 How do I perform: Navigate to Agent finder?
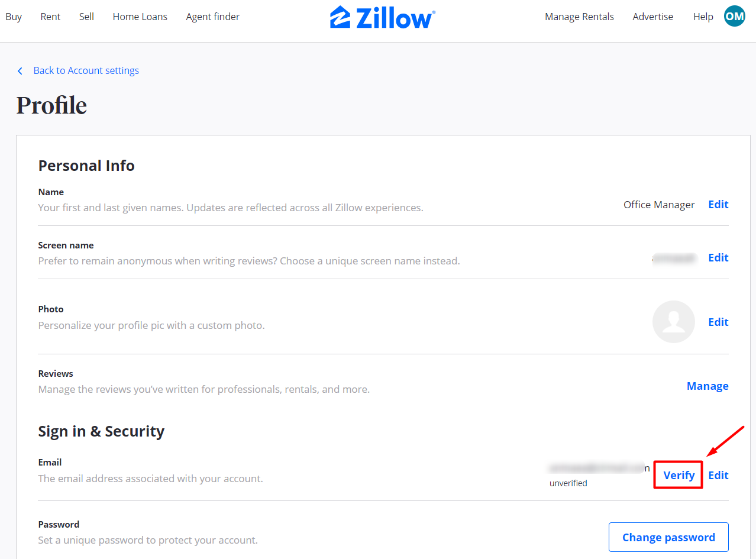pyautogui.click(x=212, y=17)
